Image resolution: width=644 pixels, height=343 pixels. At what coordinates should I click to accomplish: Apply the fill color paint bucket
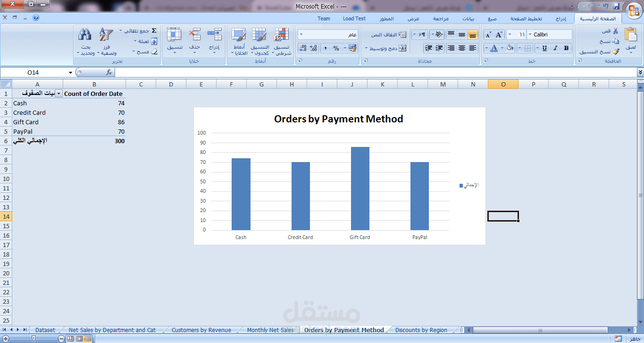coord(510,48)
